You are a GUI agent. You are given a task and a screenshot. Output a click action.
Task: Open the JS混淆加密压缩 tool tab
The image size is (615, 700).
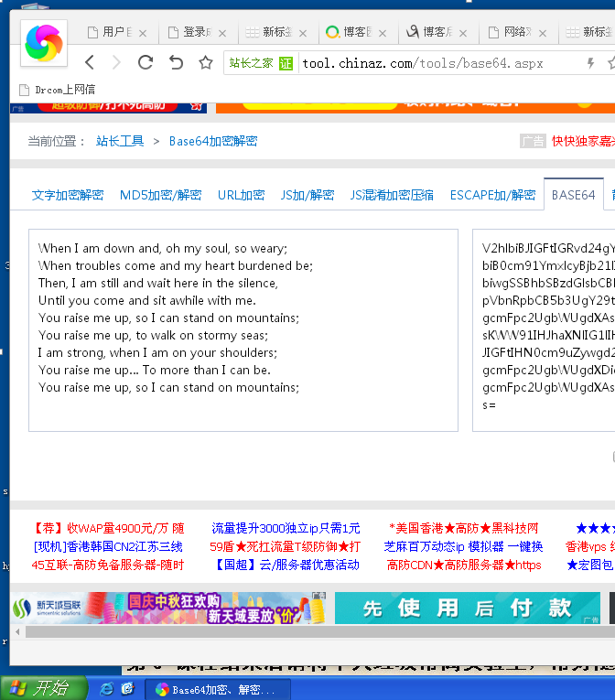coord(392,195)
